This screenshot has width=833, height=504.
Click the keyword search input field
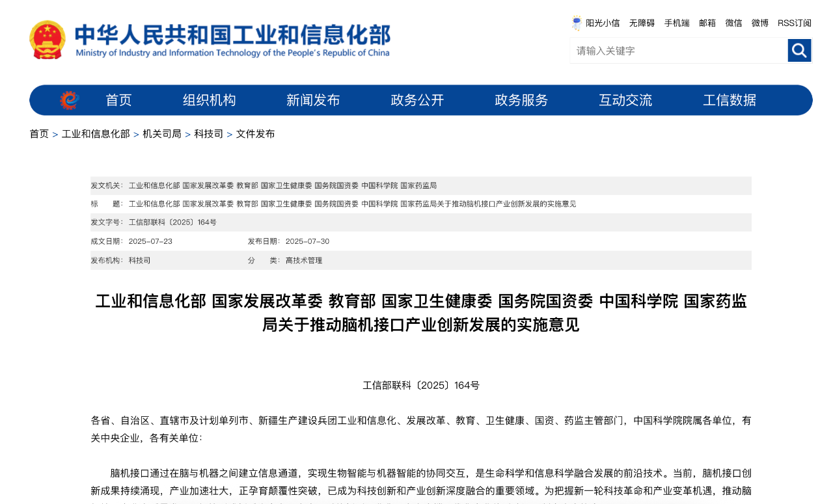pos(678,51)
